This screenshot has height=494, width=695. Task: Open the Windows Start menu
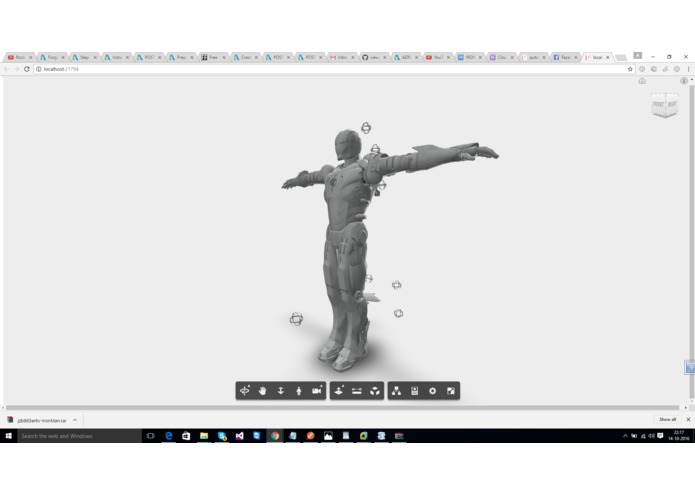point(8,436)
